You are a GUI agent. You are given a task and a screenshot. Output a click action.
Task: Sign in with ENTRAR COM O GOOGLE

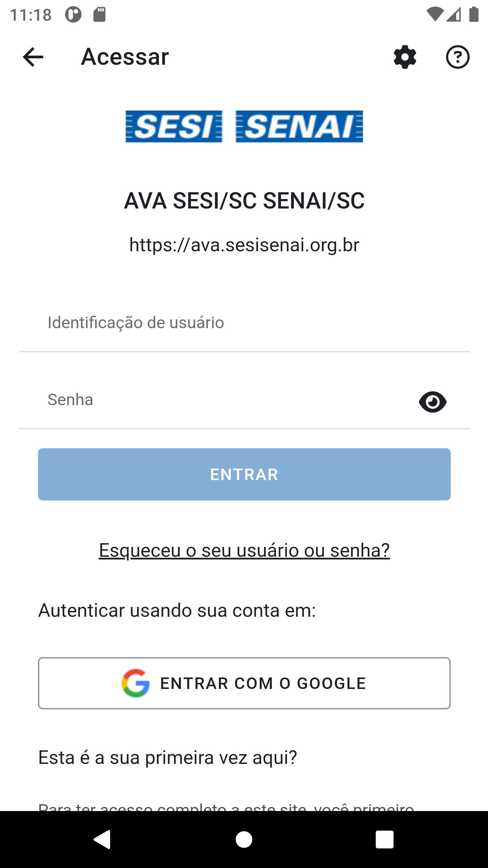[x=244, y=683]
